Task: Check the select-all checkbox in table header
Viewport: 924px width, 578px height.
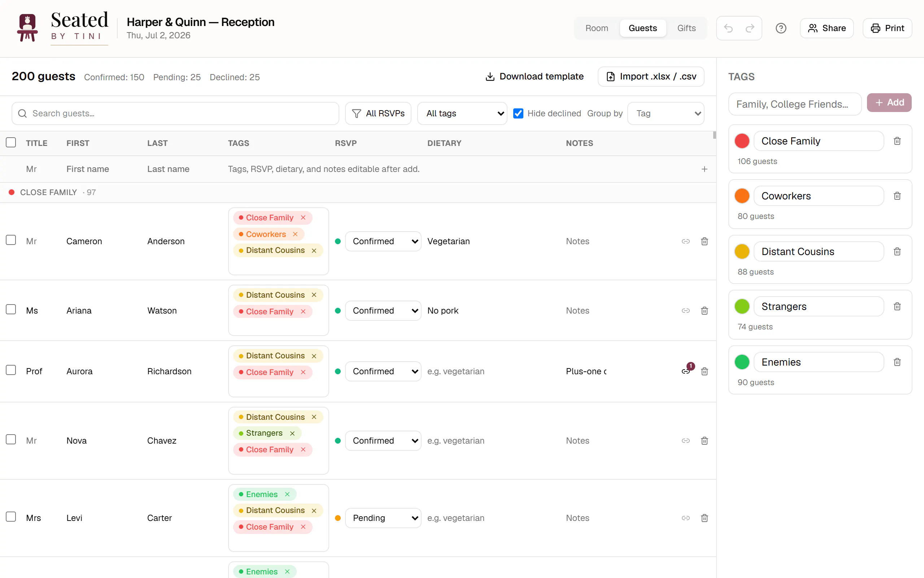Action: click(x=11, y=143)
